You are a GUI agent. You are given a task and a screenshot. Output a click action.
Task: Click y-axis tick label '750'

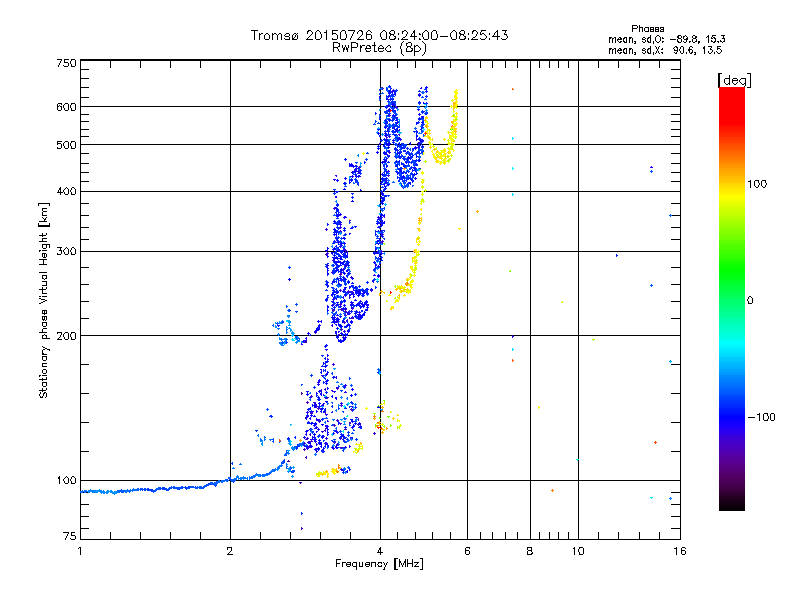tap(66, 63)
